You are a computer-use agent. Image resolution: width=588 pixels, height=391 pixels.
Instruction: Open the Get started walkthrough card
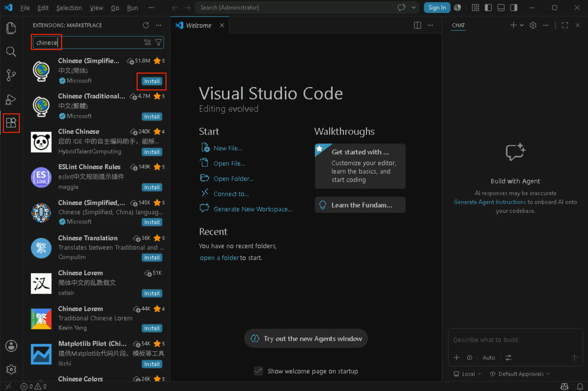tap(360, 166)
